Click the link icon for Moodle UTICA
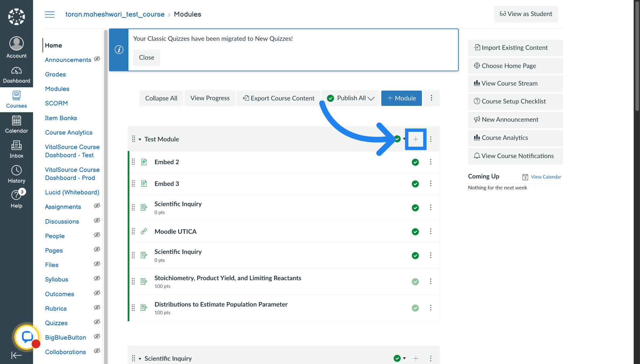 tap(144, 232)
